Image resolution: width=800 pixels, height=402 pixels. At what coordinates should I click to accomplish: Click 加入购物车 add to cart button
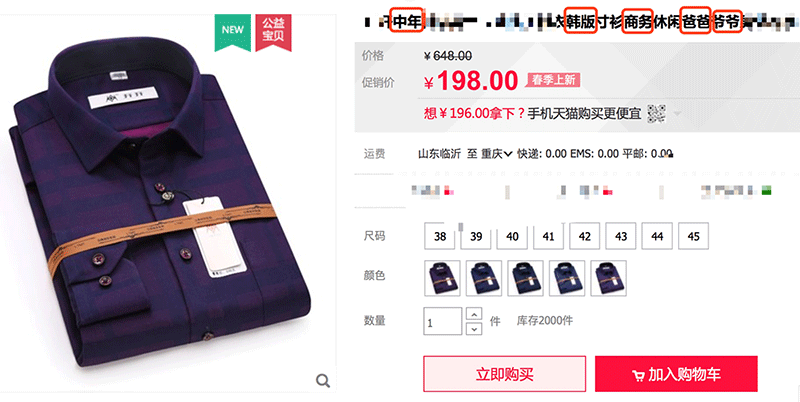point(676,374)
